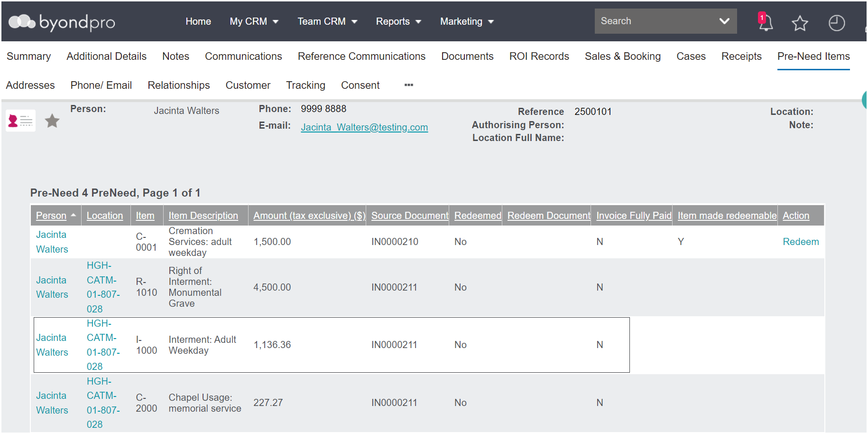
Task: Sort by Source Document column
Action: coord(410,216)
